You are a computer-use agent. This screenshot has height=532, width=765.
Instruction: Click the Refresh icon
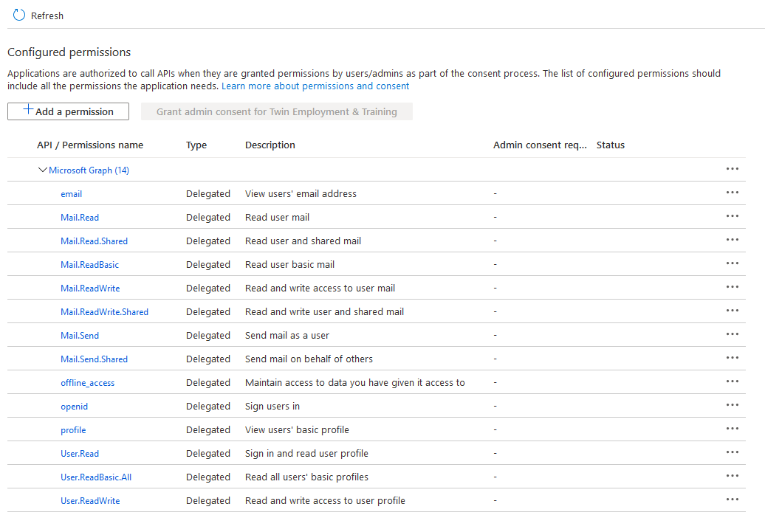[x=19, y=15]
